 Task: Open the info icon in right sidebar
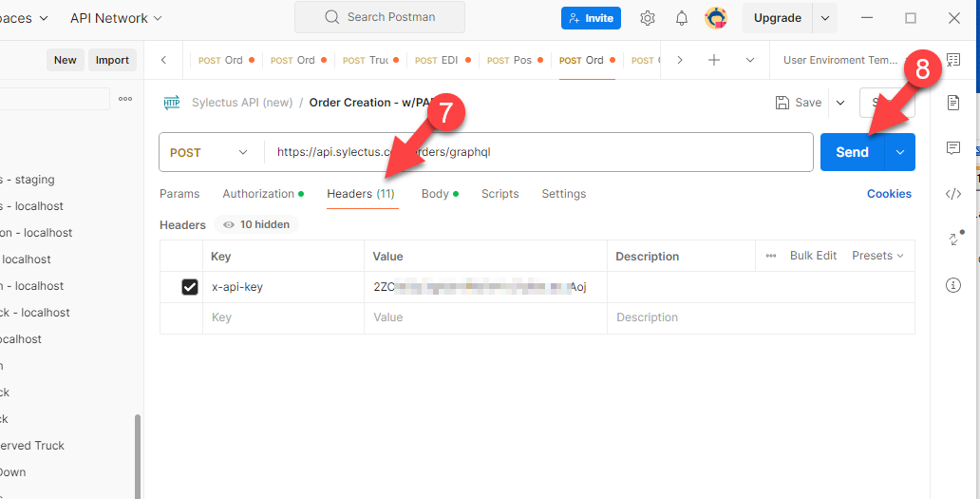953,286
